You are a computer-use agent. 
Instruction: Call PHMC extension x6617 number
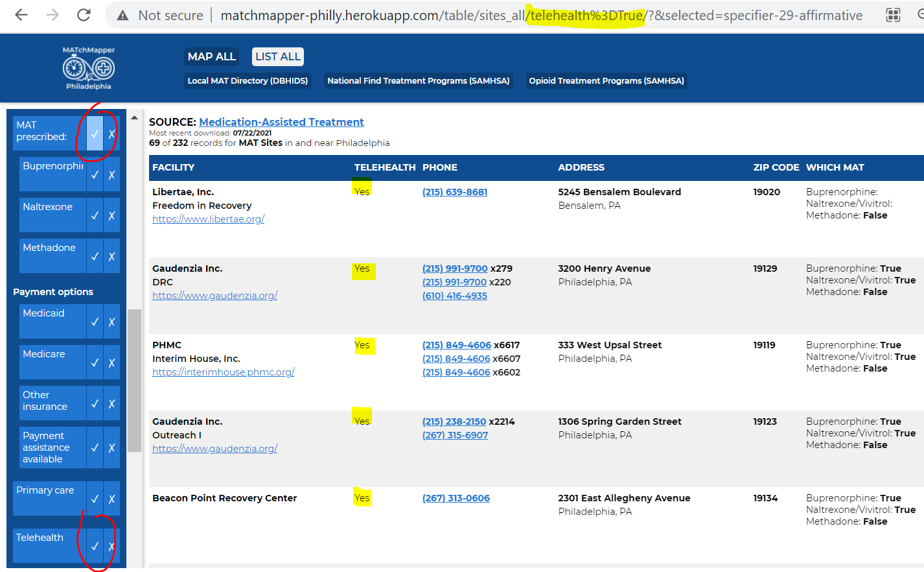(457, 345)
